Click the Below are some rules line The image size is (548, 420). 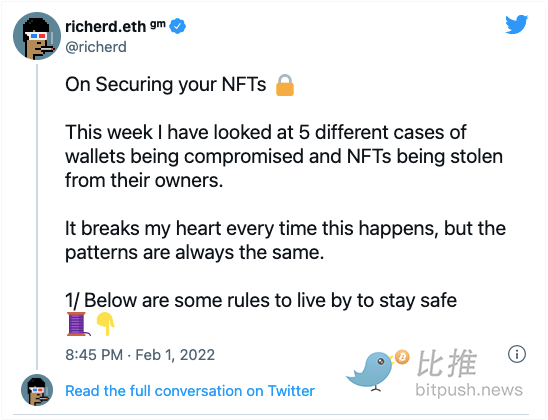click(261, 300)
